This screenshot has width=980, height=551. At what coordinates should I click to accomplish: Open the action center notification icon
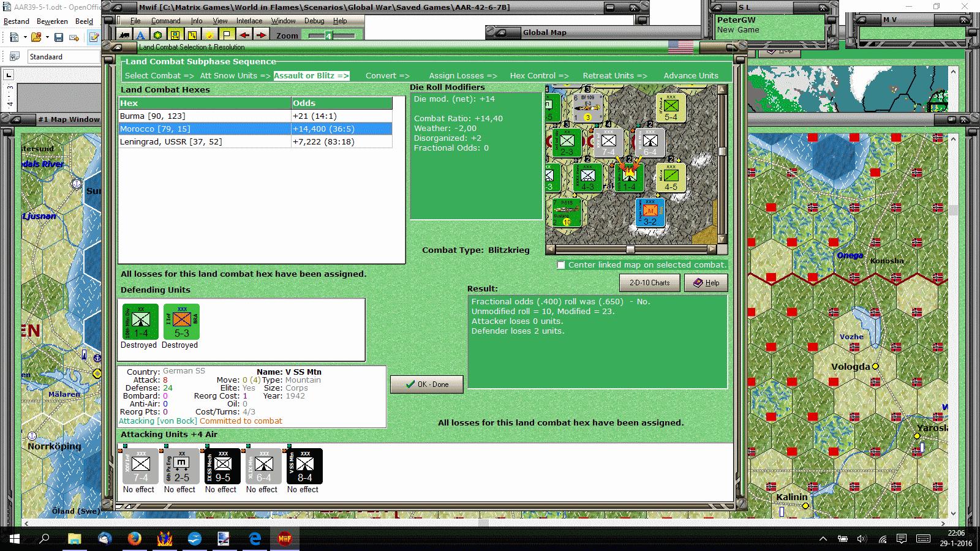click(902, 539)
